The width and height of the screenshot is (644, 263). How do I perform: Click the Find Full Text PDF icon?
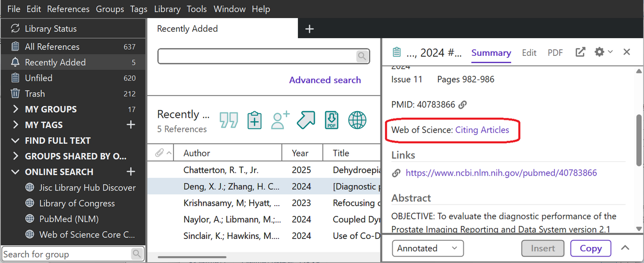(332, 120)
